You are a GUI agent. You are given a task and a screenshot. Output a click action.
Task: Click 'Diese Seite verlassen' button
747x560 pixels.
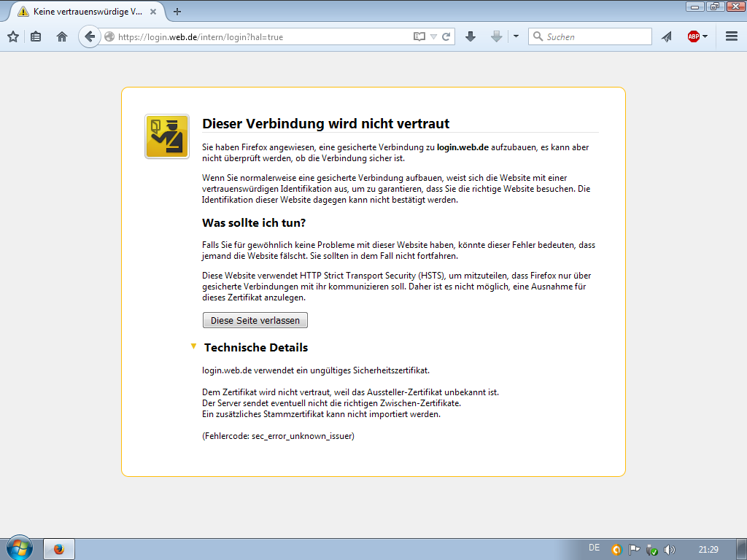[x=255, y=320]
